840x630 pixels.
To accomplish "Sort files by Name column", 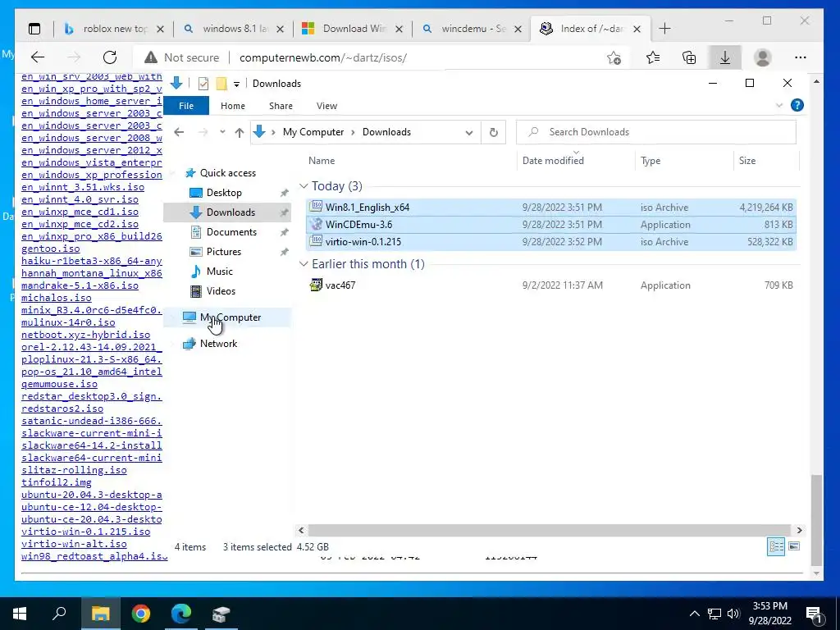I will coord(412,161).
